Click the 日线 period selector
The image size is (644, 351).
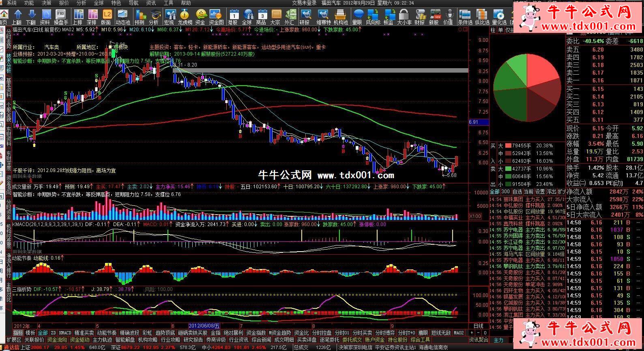click(x=479, y=326)
